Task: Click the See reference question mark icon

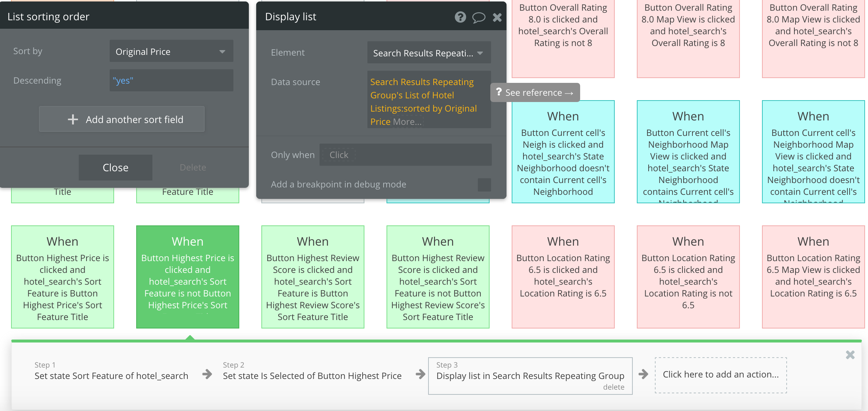Action: pos(499,92)
